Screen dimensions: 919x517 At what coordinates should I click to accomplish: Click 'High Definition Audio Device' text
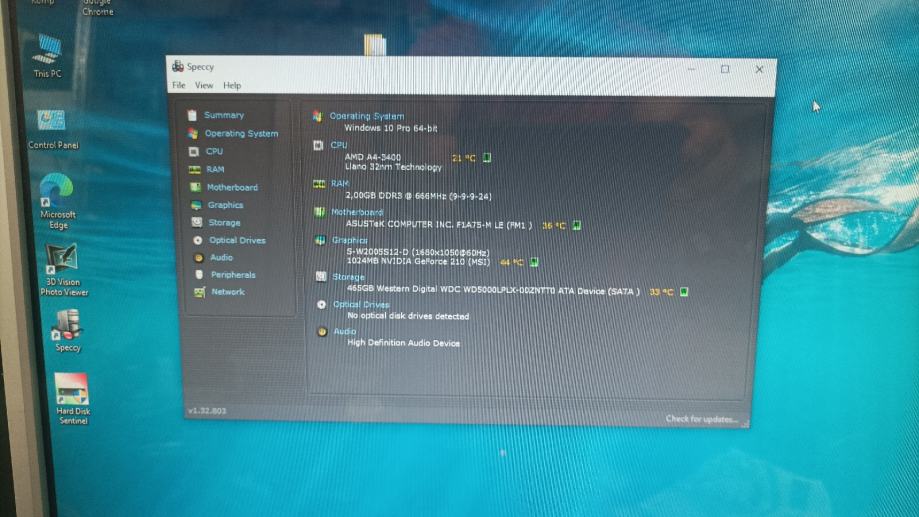coord(403,343)
